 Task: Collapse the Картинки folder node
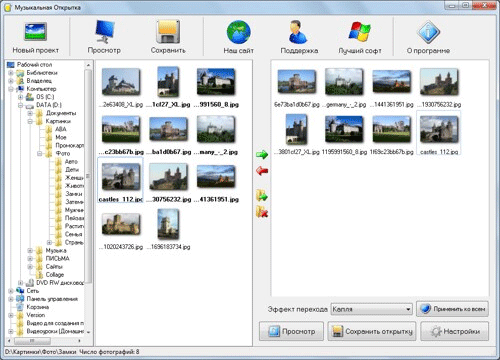coord(30,121)
